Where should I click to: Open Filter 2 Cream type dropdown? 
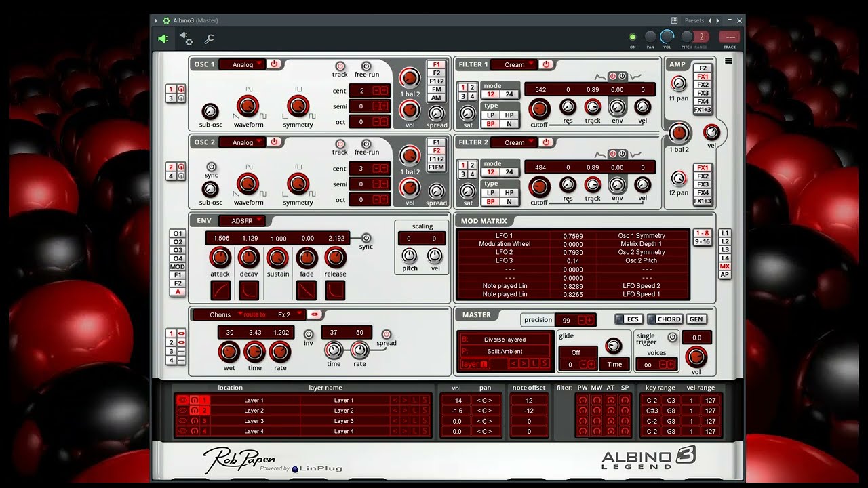[x=514, y=142]
